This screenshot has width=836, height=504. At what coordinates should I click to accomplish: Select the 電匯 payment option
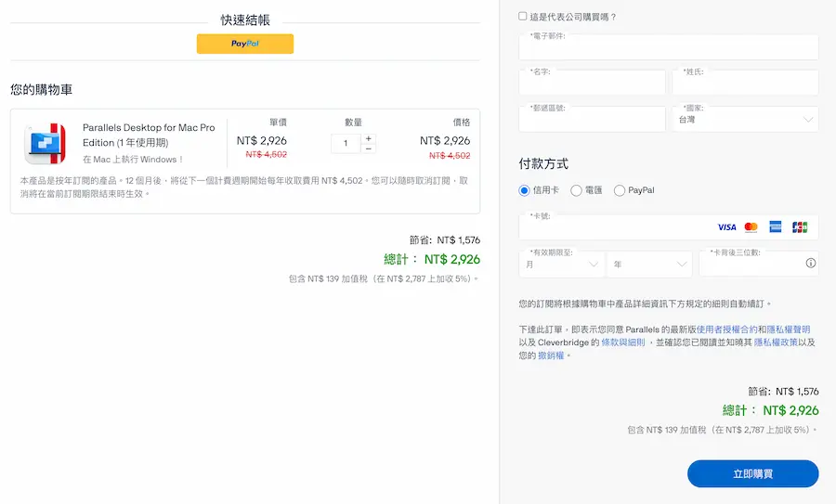[576, 190]
